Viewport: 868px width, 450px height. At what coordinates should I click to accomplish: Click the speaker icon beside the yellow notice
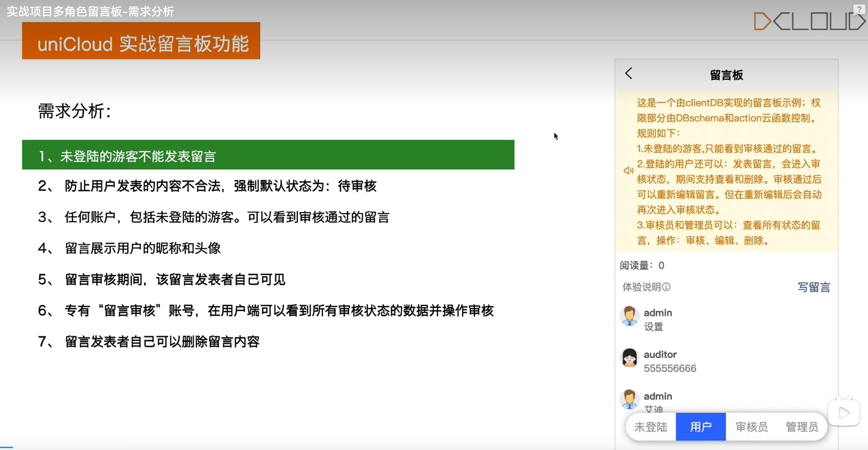[628, 171]
